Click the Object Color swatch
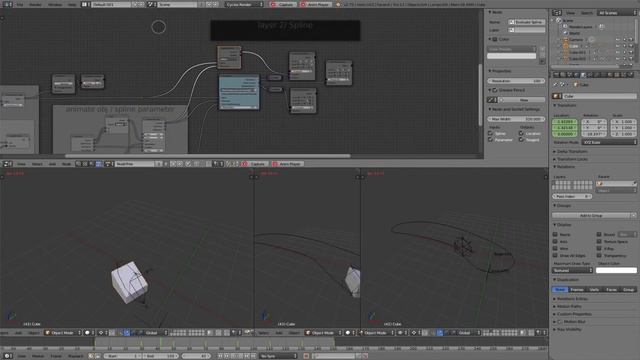This screenshot has width=640, height=360. point(616,270)
